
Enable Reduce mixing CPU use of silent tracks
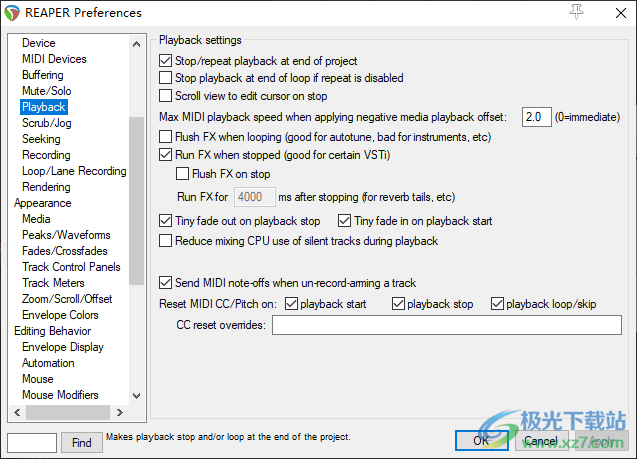point(166,241)
